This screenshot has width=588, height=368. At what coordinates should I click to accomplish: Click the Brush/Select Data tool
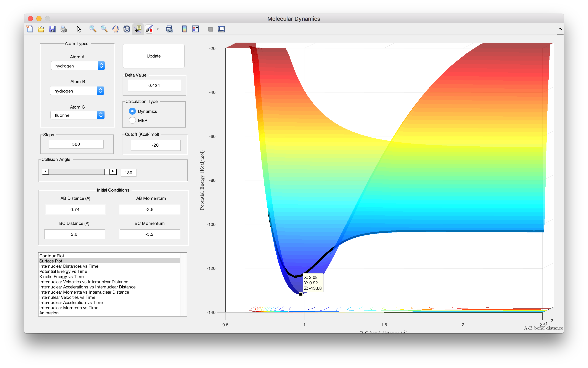click(149, 29)
